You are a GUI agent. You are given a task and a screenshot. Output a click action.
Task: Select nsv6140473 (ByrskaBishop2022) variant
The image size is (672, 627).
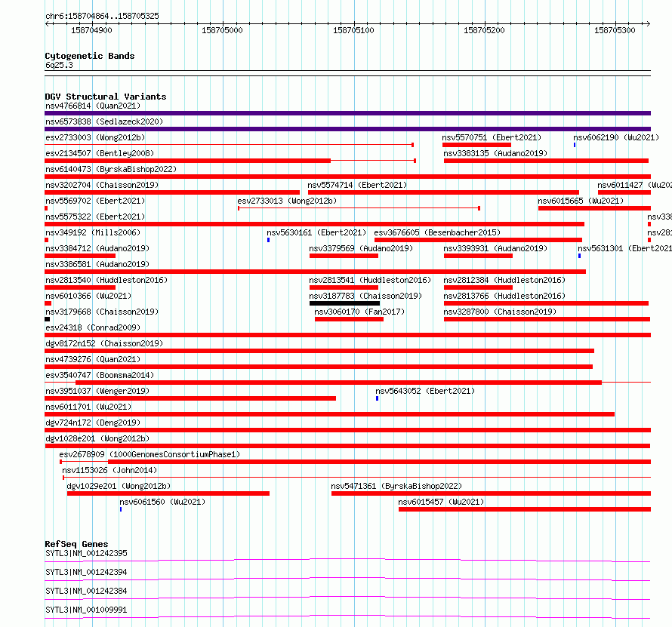(x=347, y=177)
